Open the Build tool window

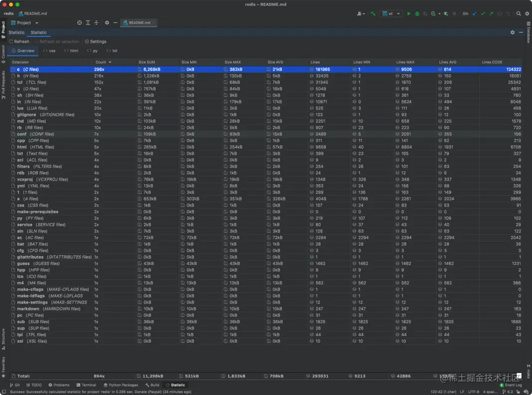pyautogui.click(x=152, y=385)
